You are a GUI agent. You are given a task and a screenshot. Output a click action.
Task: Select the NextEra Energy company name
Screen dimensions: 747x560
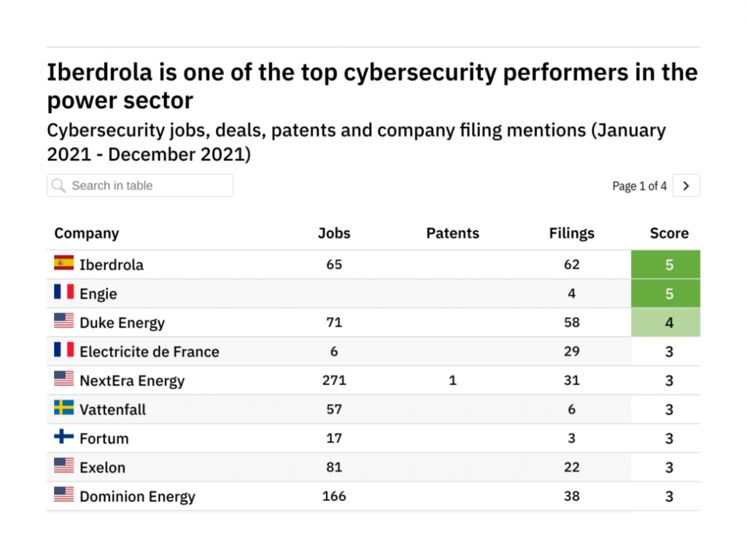click(132, 381)
